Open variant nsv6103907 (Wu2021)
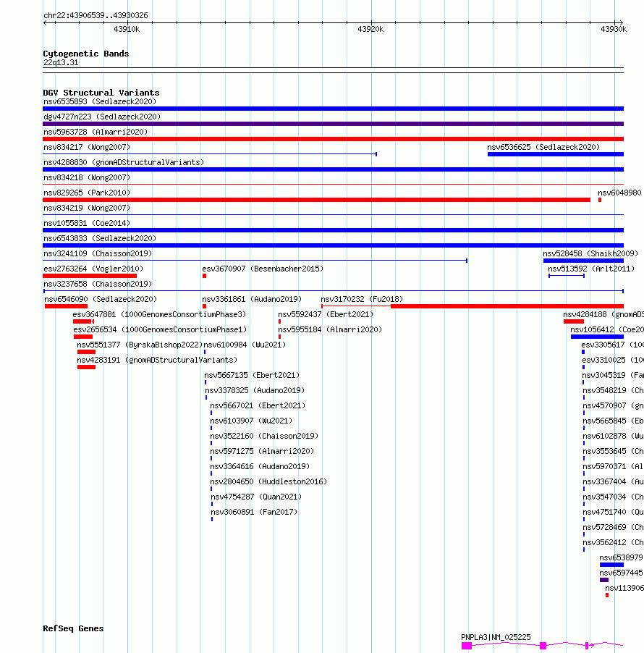This screenshot has height=653, width=644. [251, 421]
